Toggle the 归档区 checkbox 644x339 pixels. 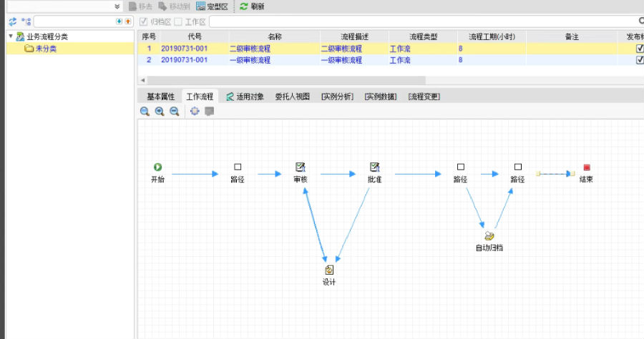[x=144, y=22]
